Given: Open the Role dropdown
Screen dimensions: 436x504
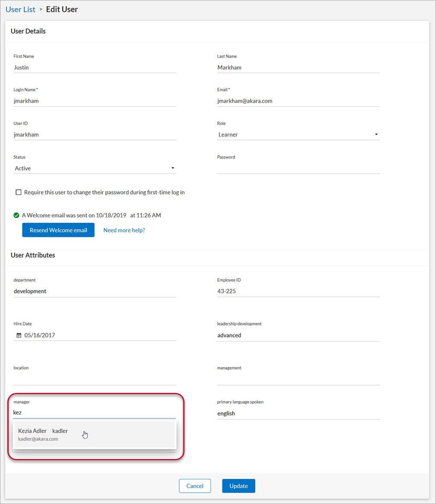Looking at the screenshot, I should [298, 135].
